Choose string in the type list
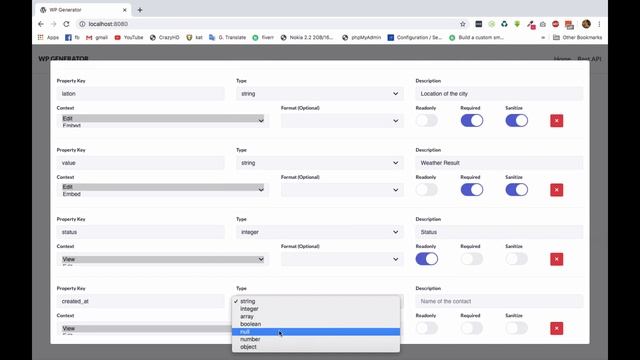 (316, 301)
